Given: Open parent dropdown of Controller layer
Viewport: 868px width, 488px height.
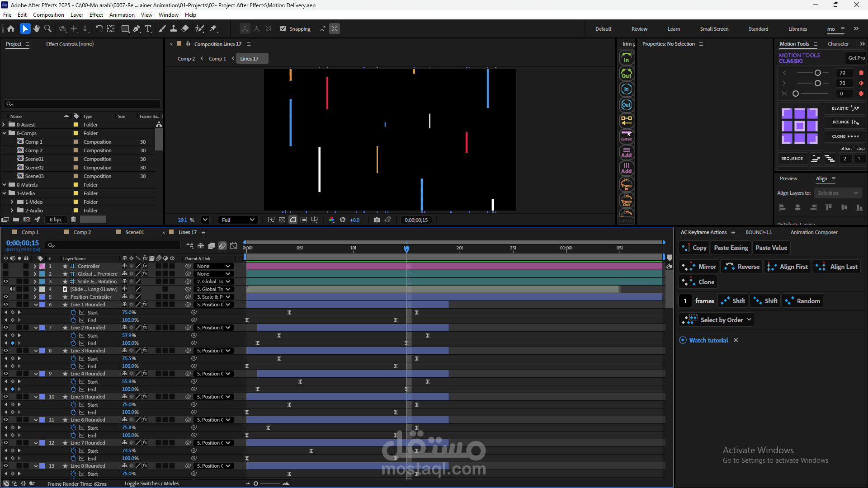Looking at the screenshot, I should pos(214,266).
